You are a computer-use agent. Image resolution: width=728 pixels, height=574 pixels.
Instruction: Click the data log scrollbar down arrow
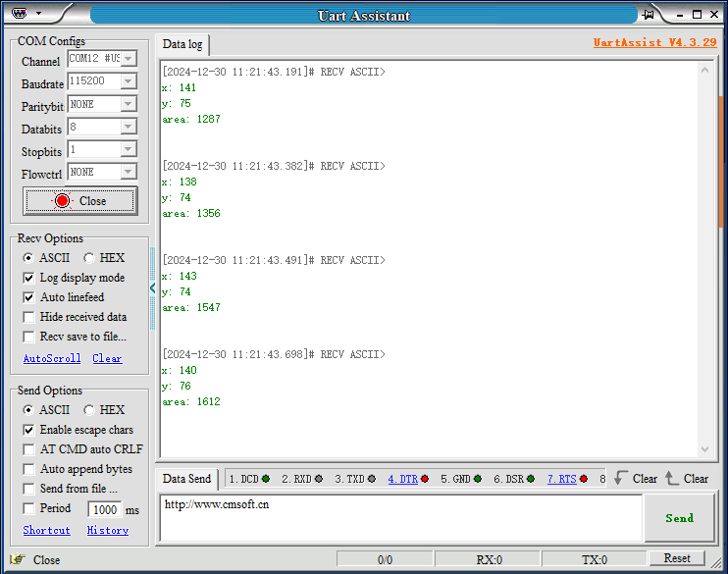tap(704, 449)
